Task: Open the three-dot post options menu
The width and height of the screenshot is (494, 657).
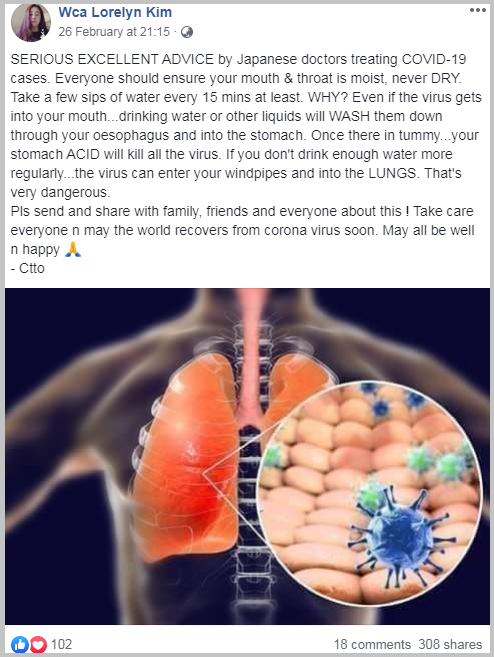Action: click(477, 10)
